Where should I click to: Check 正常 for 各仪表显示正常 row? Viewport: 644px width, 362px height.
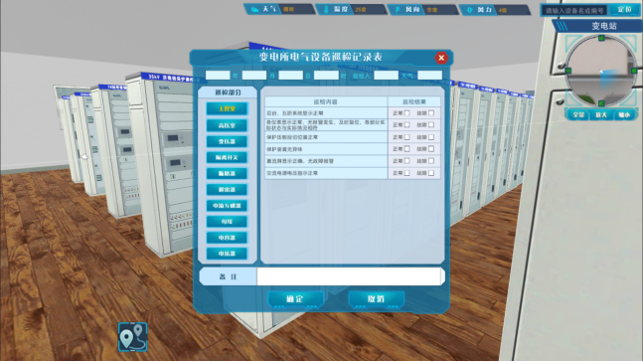pyautogui.click(x=406, y=124)
